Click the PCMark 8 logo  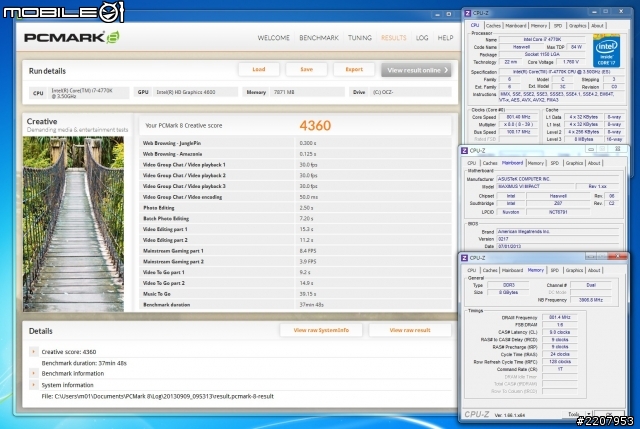72,38
